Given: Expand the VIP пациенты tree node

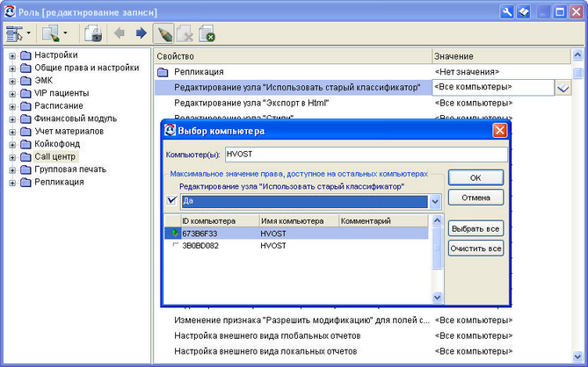Looking at the screenshot, I should point(12,94).
